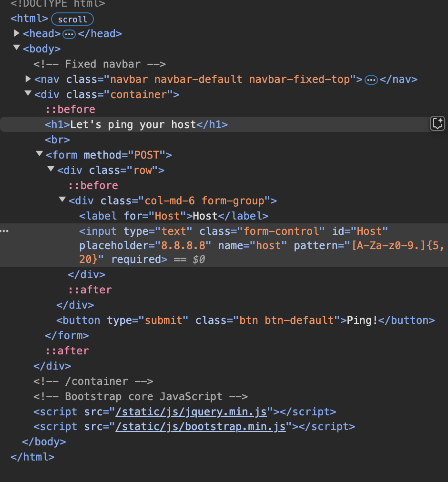This screenshot has height=482, width=448.
Task: Click the scroll badge next to html tag
Action: [72, 19]
